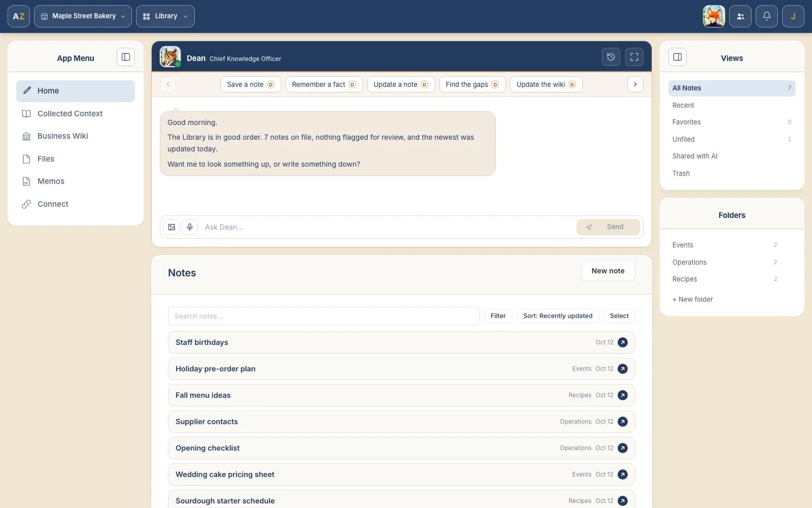Screen dimensions: 812x508
Task: Click the Send button
Action: 608,227
